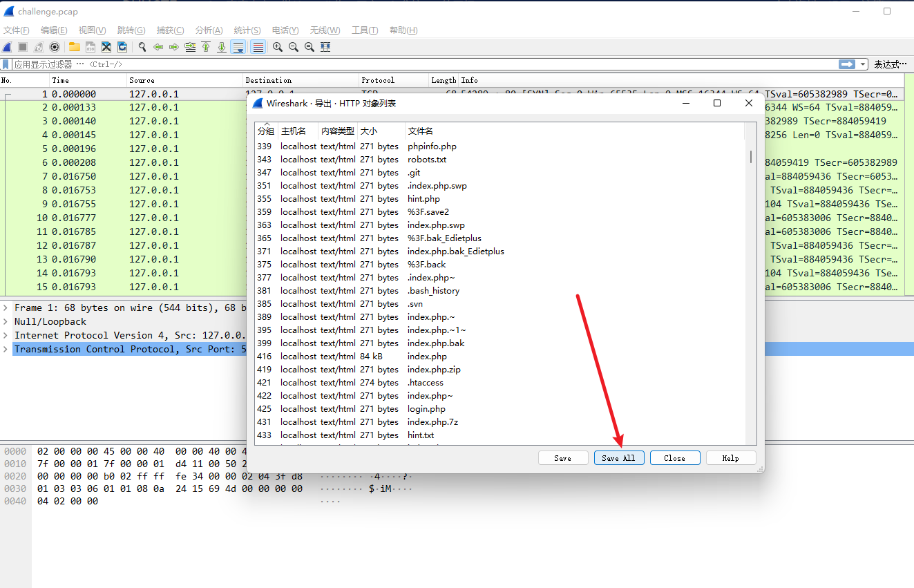Screen dimensions: 914x588
Task: Open the 工具(T) menu
Action: click(x=365, y=30)
